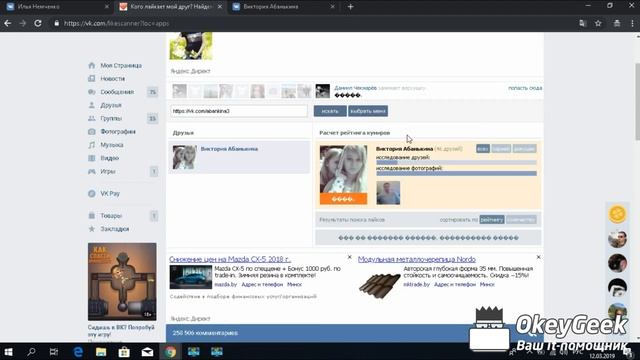
Task: Close the Mazda ad
Action: [349, 257]
